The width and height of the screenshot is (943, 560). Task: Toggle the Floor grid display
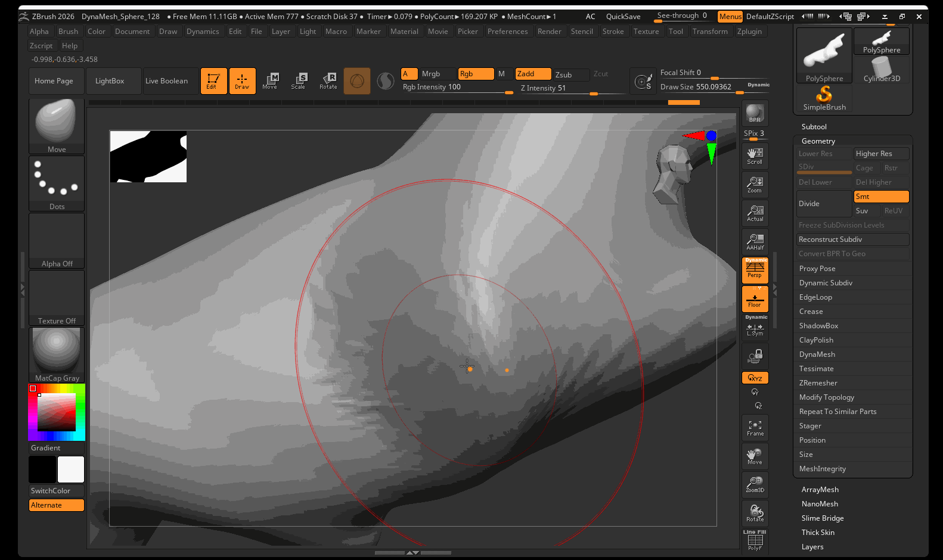pyautogui.click(x=755, y=299)
